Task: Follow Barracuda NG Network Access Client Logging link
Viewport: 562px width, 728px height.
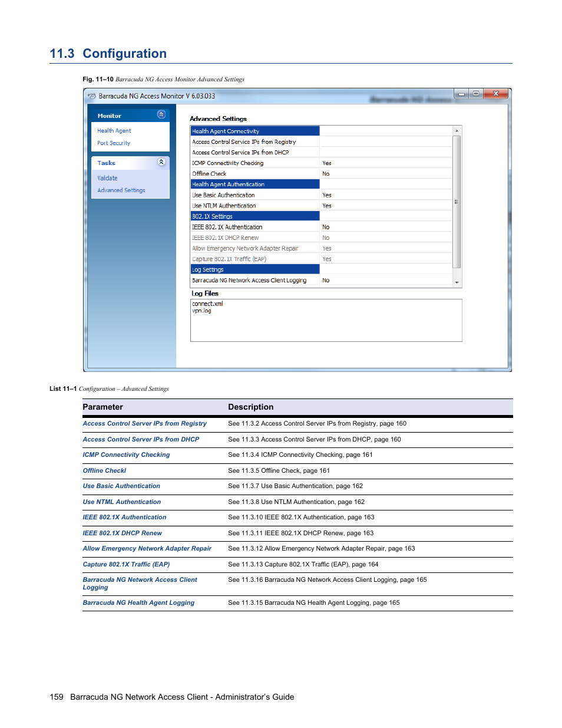Action: point(140,584)
